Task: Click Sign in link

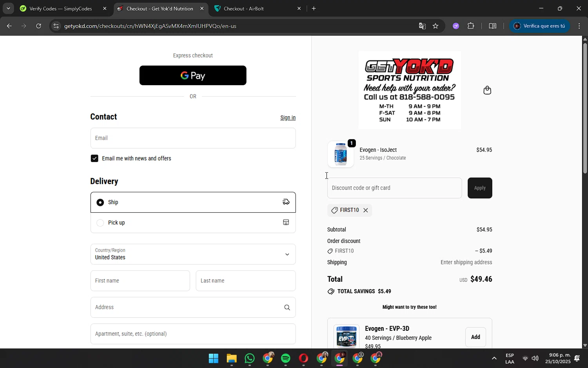Action: click(x=288, y=118)
